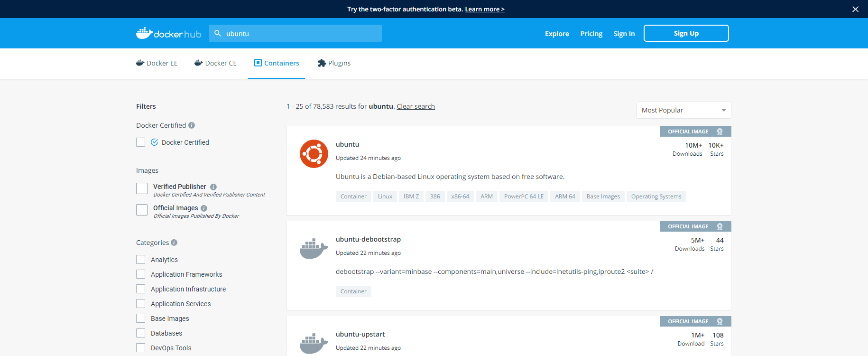Click the ubuntu orange logo thumbnail

click(x=314, y=154)
